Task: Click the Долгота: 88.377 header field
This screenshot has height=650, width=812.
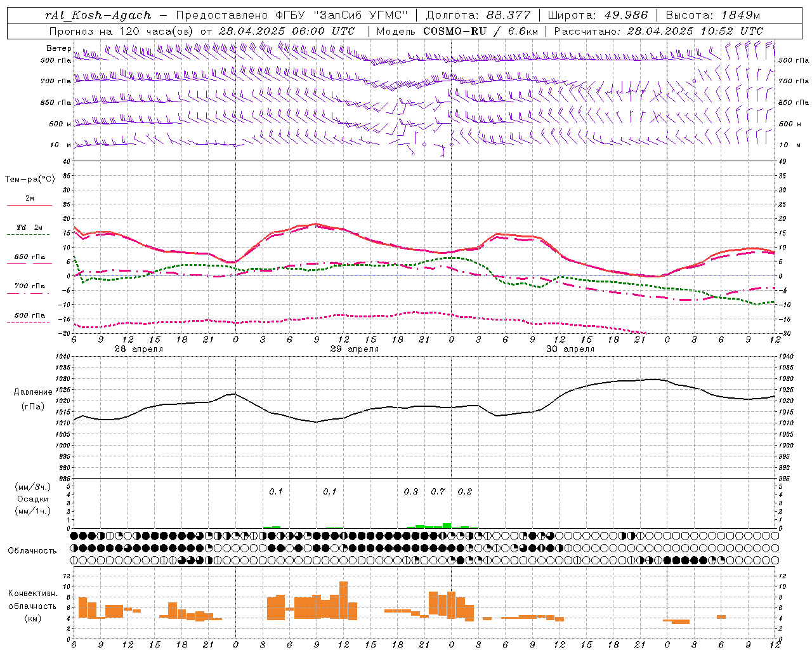Action: pyautogui.click(x=478, y=15)
